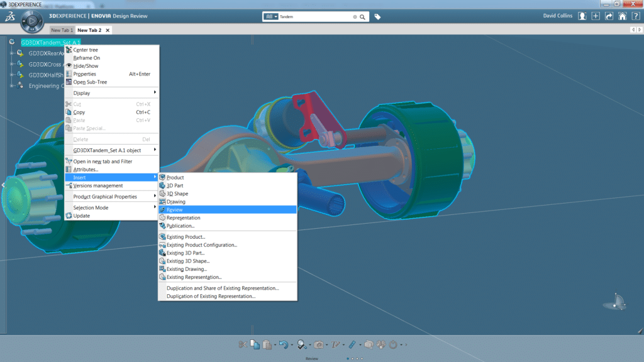Open the All search scope dropdown

(272, 17)
